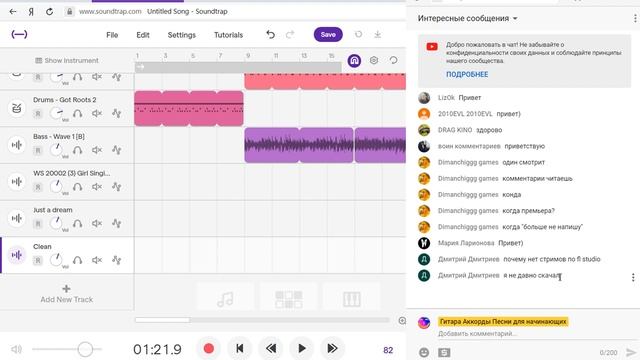This screenshot has width=640, height=360.
Task: Solo the Bass - Wave 1 [B] track
Action: (78, 150)
